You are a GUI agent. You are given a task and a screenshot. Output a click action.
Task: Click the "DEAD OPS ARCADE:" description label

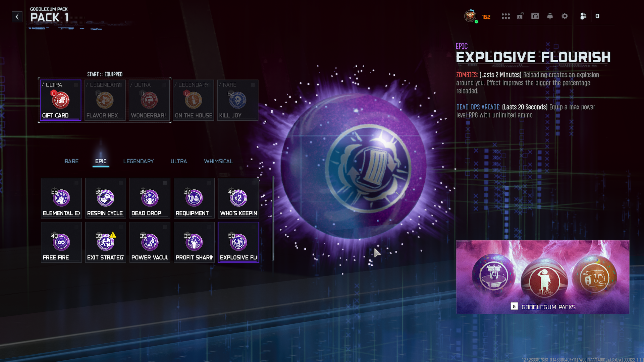(478, 107)
